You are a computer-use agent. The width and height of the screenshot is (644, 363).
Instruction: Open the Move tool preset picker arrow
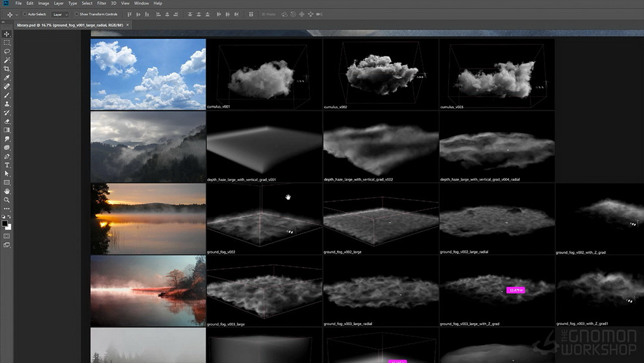pyautogui.click(x=17, y=15)
